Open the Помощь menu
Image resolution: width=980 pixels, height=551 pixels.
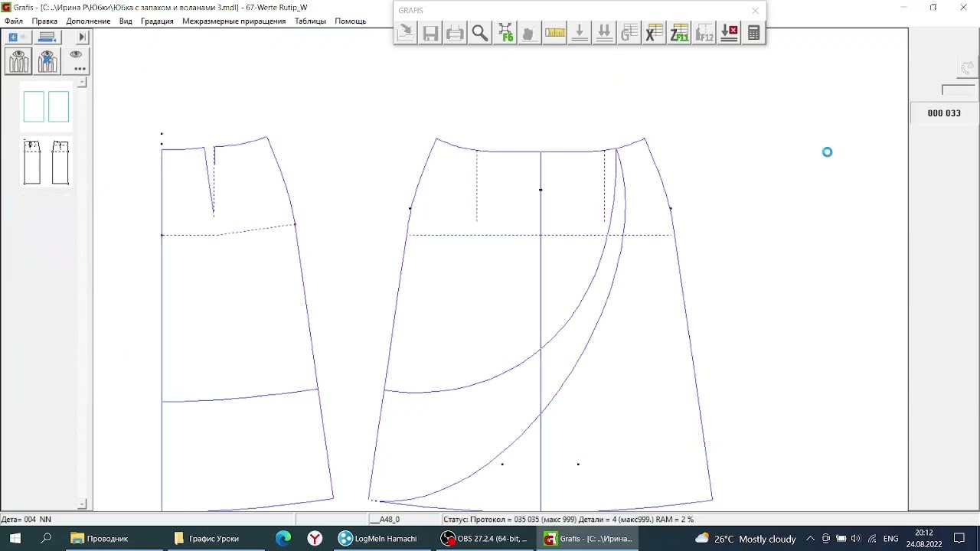[x=350, y=21]
